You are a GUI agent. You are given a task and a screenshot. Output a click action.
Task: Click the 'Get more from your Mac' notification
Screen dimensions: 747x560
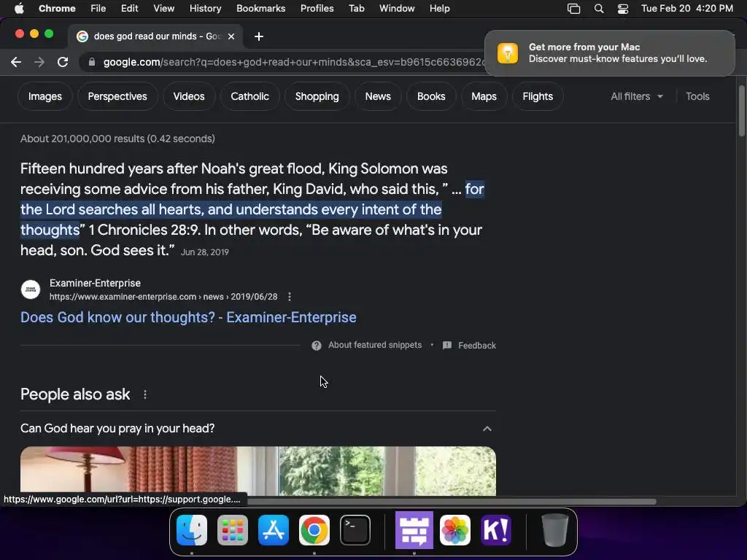coord(609,52)
